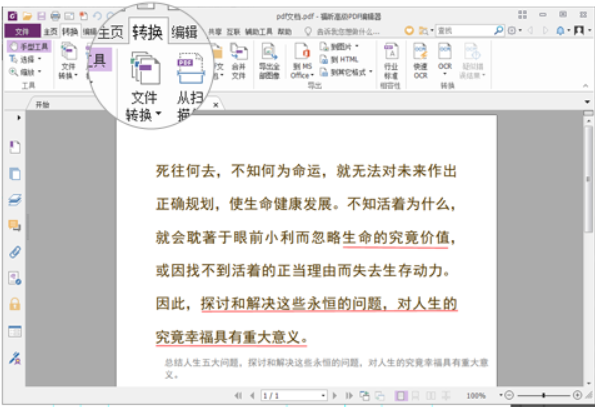595x407 pixels.
Task: Go to the first page
Action: 238,396
